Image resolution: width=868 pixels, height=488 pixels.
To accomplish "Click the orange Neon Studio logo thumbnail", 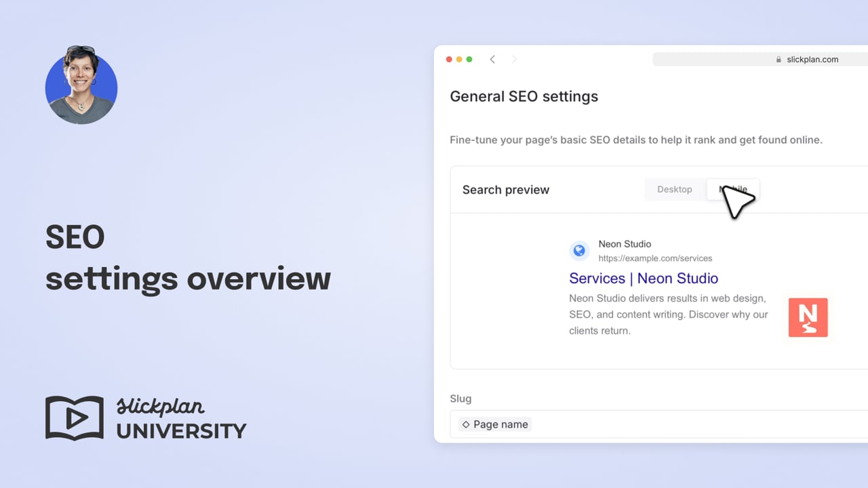I will (808, 317).
